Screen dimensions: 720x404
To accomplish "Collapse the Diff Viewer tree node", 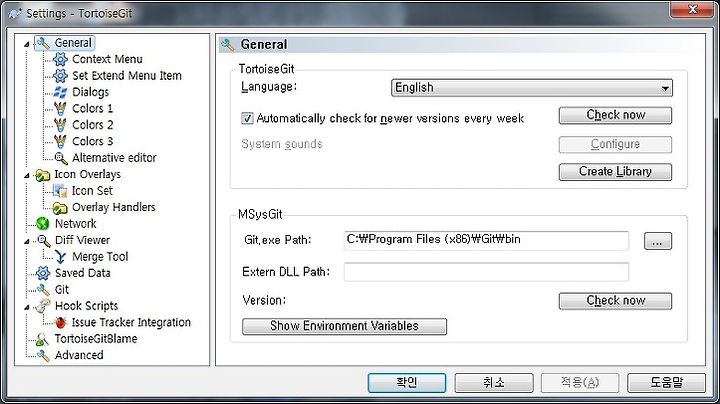I will coord(27,241).
